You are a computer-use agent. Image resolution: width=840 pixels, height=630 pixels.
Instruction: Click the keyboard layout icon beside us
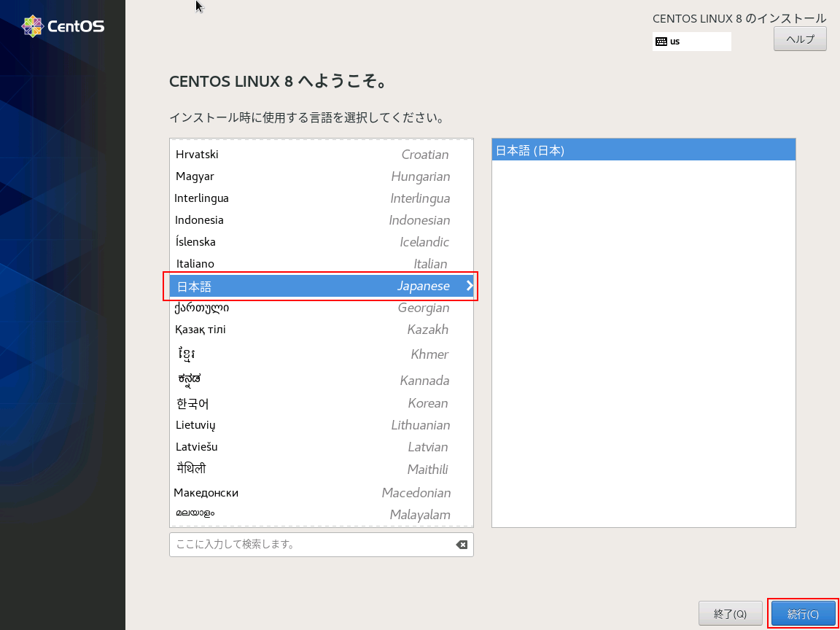click(661, 42)
